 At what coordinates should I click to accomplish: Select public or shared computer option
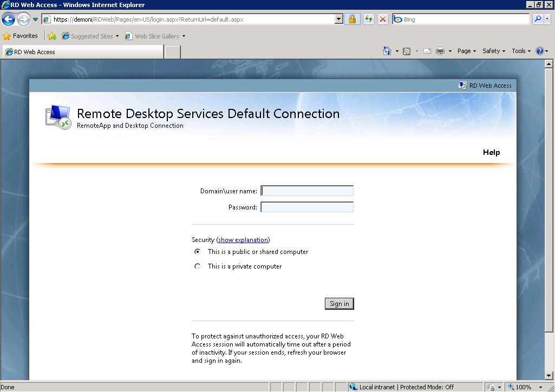(x=198, y=252)
